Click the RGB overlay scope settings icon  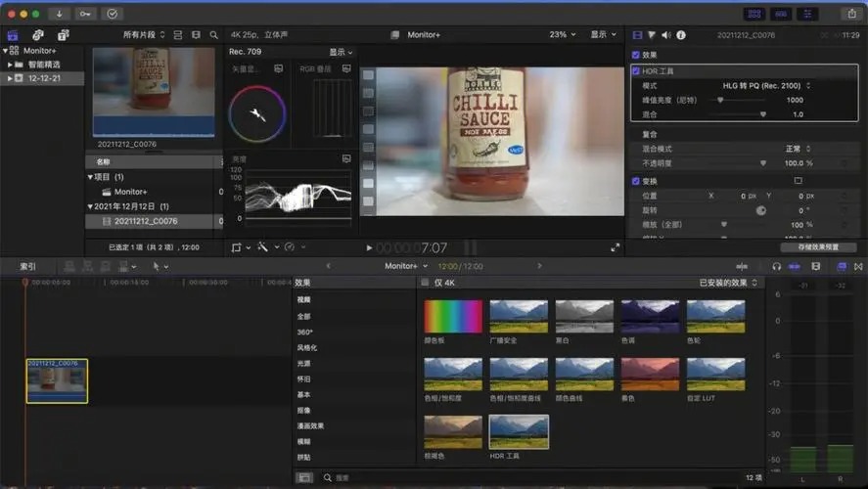click(346, 68)
